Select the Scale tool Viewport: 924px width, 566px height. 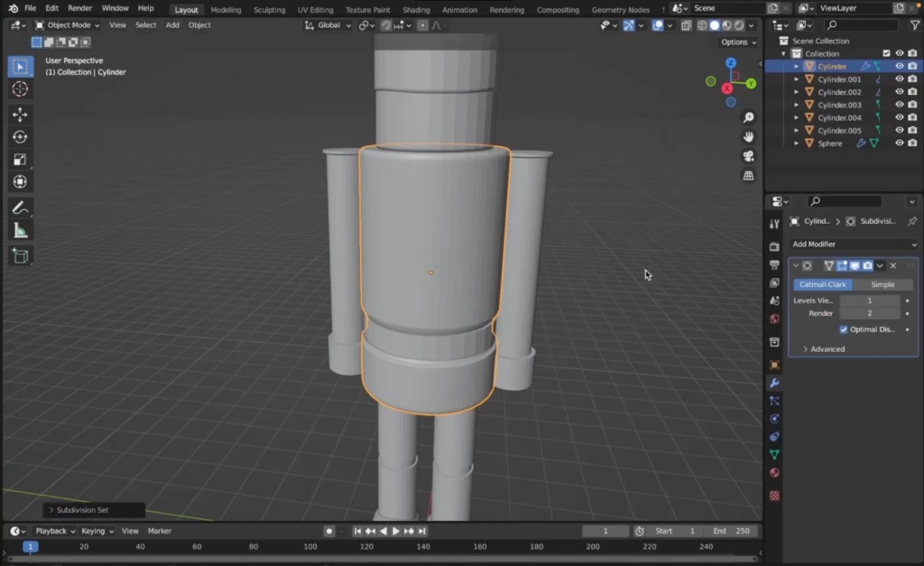tap(20, 160)
